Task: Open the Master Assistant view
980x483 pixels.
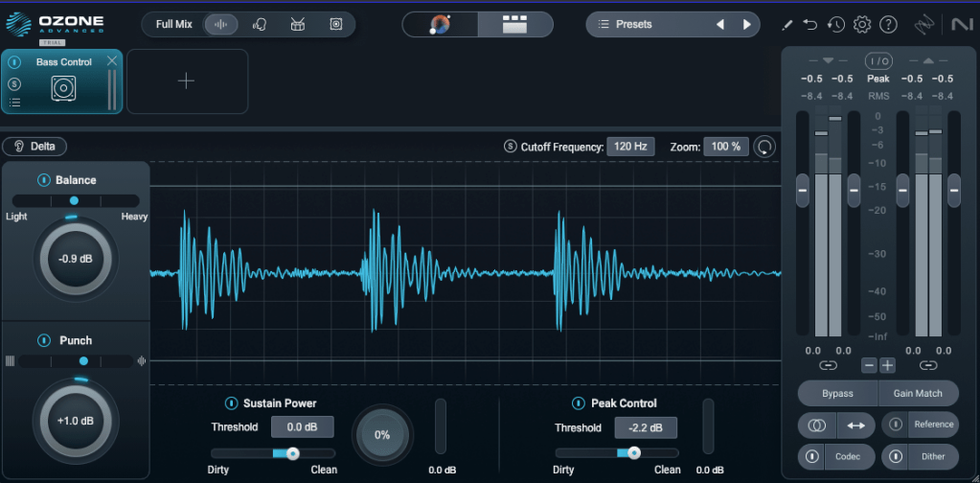Action: [x=441, y=25]
